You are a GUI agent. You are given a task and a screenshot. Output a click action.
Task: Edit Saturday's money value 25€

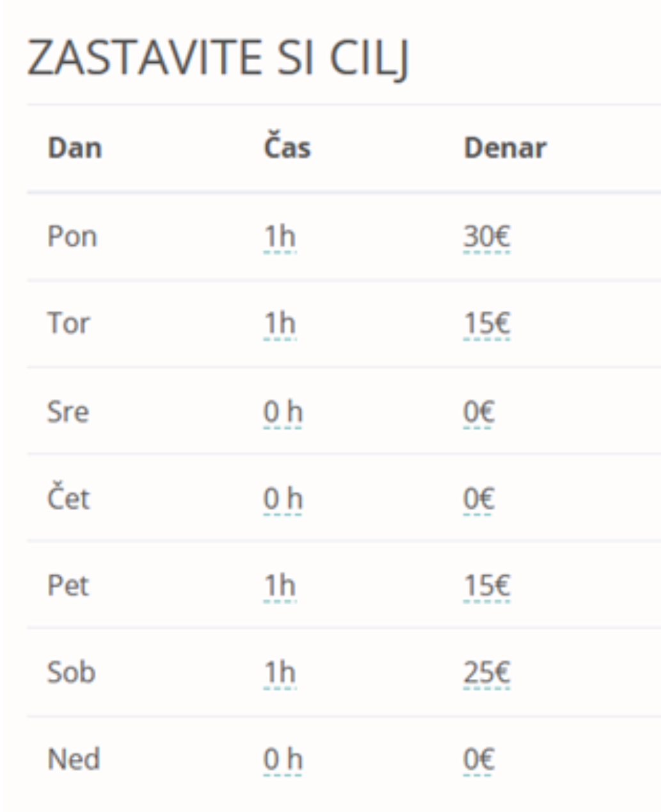(487, 673)
